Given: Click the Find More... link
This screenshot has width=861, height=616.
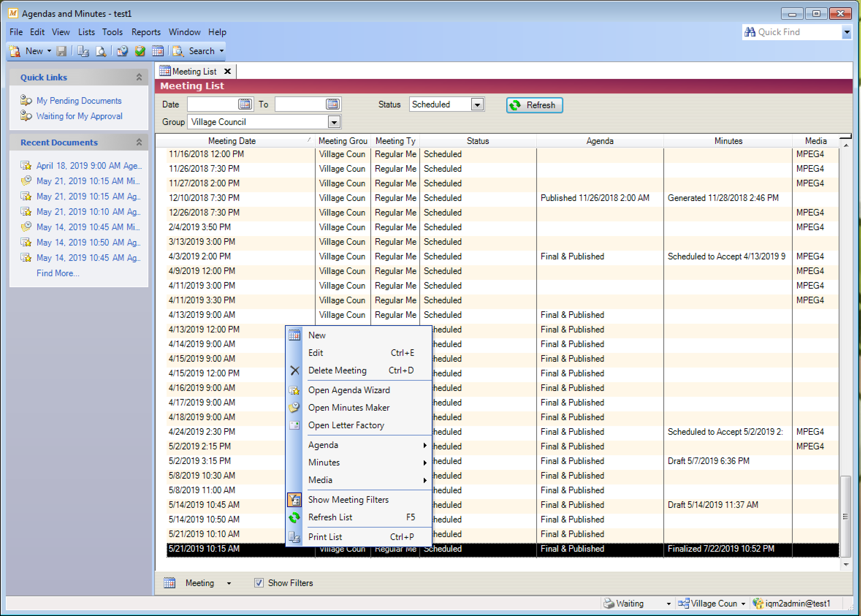Looking at the screenshot, I should pos(58,273).
